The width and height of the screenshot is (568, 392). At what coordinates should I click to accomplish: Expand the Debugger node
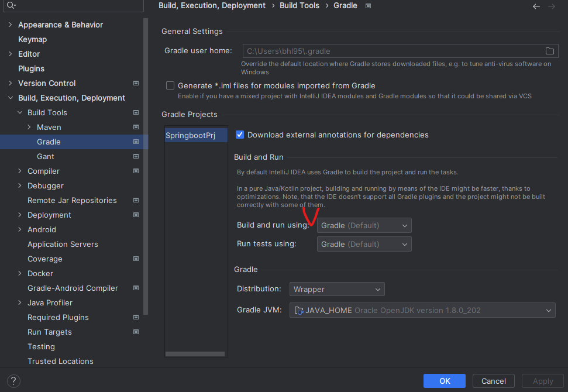click(20, 185)
